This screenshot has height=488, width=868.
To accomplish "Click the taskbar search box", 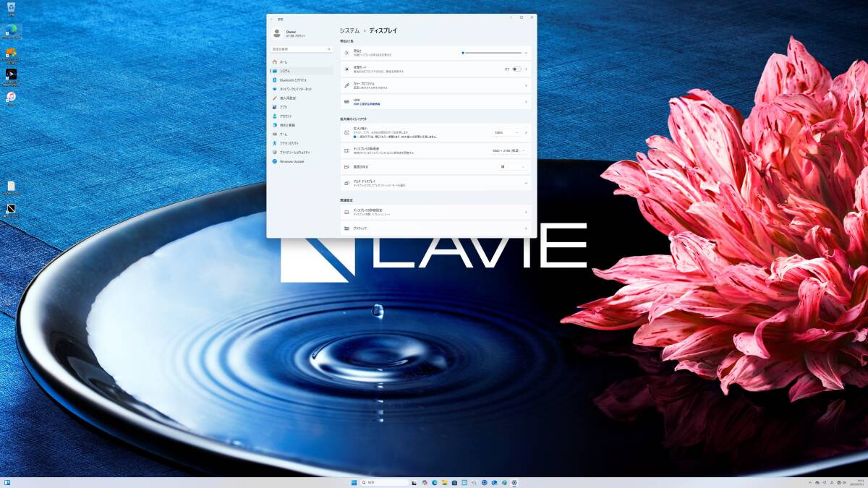I will click(385, 482).
